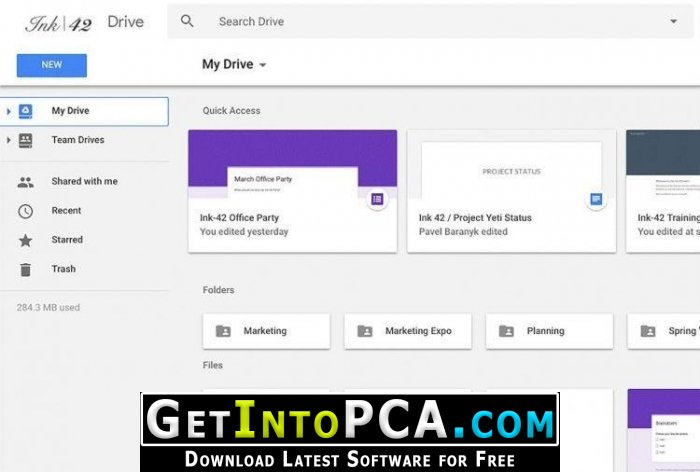Click the Docs icon on Project Yeti card
700x472 pixels.
tap(596, 199)
